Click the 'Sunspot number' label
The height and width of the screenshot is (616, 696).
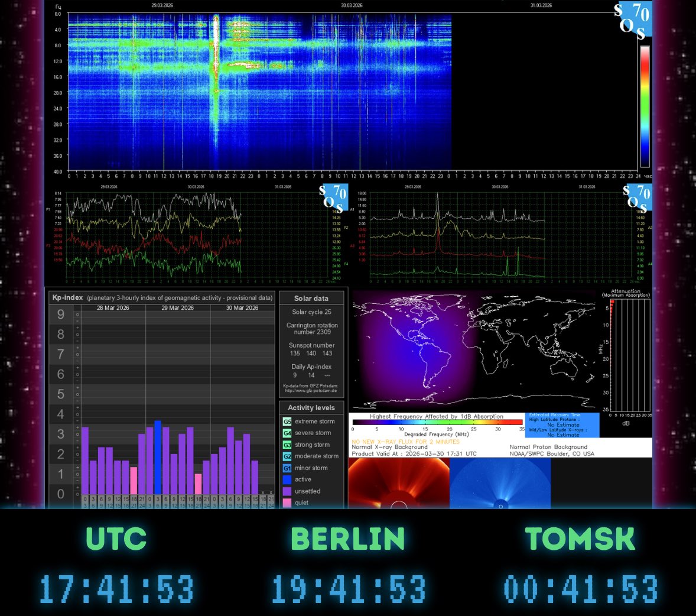click(311, 345)
